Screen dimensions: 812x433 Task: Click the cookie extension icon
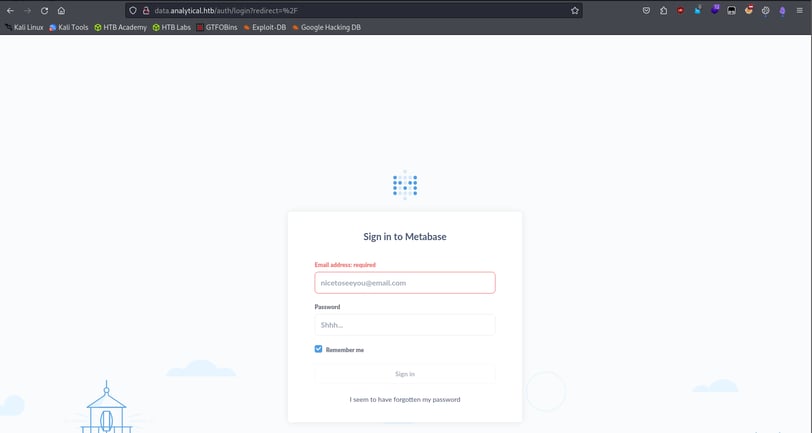tap(748, 9)
